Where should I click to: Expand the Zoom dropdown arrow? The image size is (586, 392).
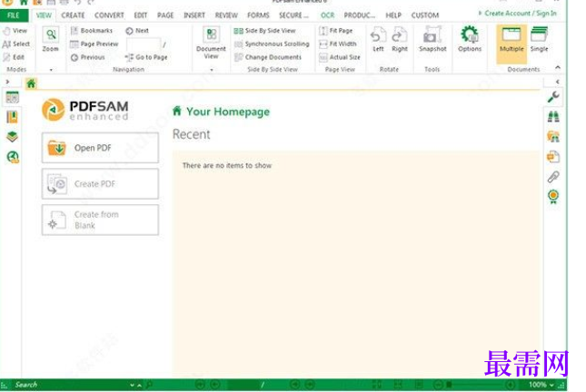tap(51, 70)
